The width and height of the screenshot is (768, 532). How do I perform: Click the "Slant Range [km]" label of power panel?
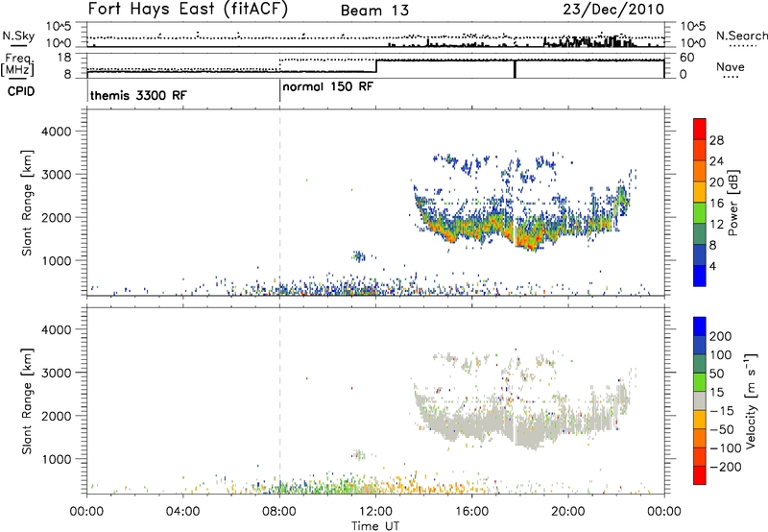tap(27, 203)
